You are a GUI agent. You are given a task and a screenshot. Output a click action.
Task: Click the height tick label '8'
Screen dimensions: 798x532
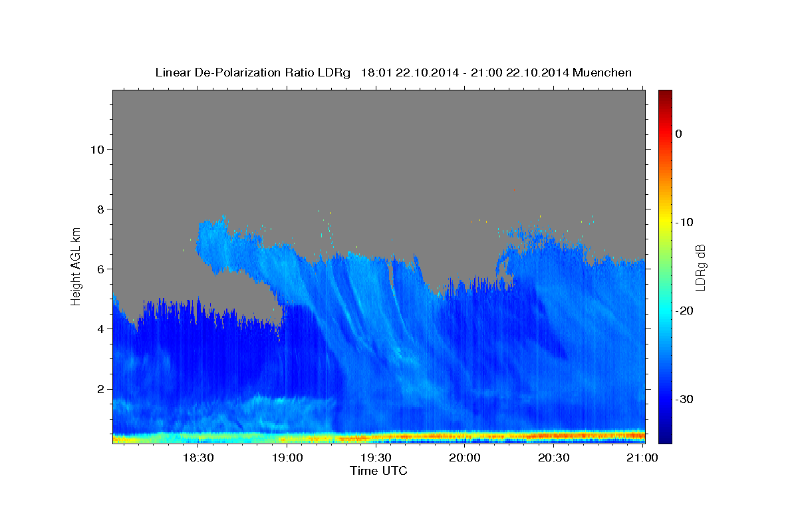click(x=100, y=209)
